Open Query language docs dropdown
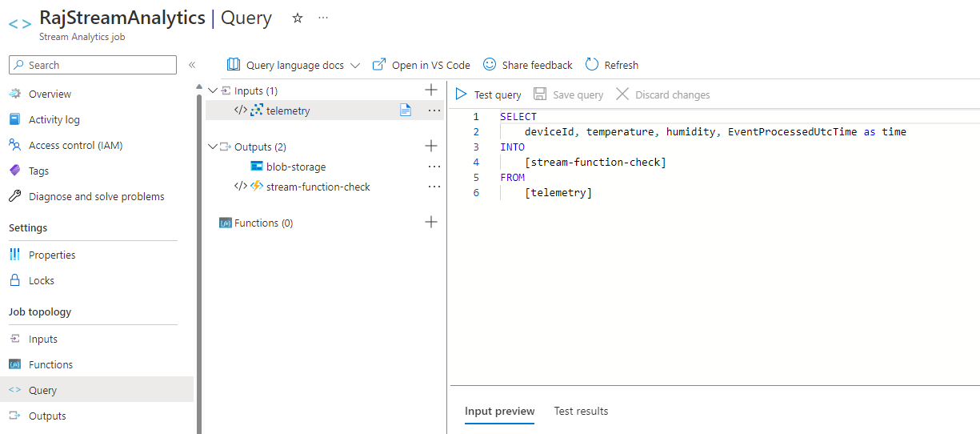980x434 pixels. (294, 65)
